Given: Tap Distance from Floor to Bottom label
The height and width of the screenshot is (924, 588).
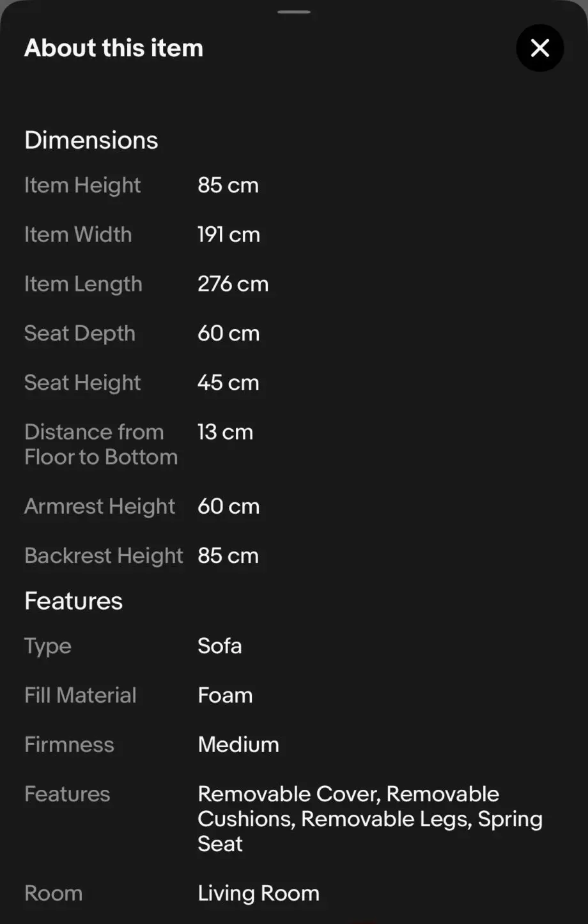Looking at the screenshot, I should [x=101, y=444].
